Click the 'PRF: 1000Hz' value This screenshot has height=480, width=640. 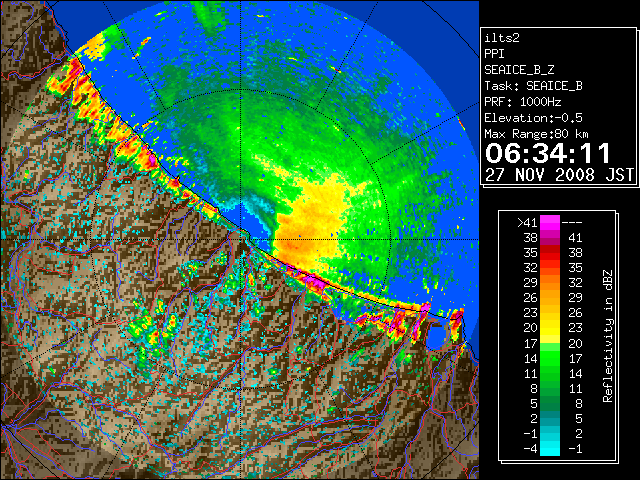tap(523, 102)
